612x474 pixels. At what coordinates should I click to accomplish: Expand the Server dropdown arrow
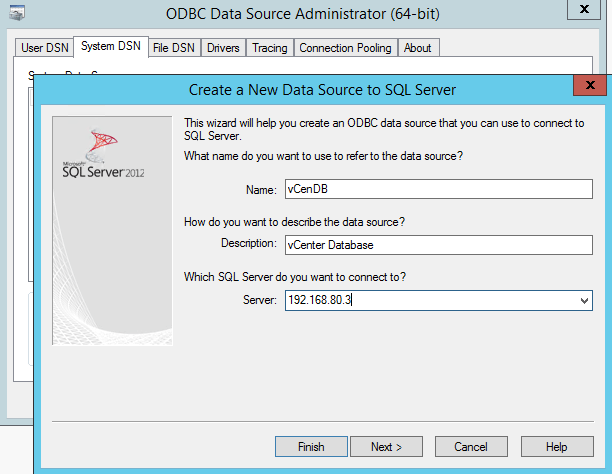(584, 301)
